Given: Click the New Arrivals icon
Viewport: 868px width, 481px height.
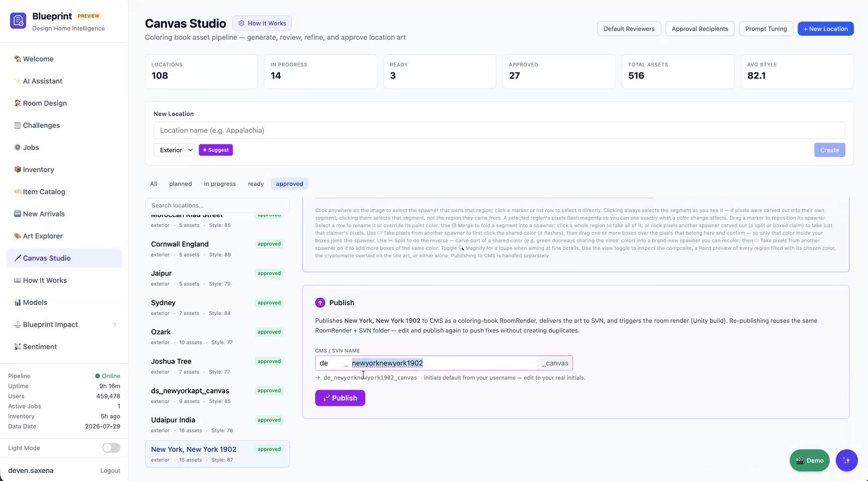Looking at the screenshot, I should pyautogui.click(x=18, y=214).
